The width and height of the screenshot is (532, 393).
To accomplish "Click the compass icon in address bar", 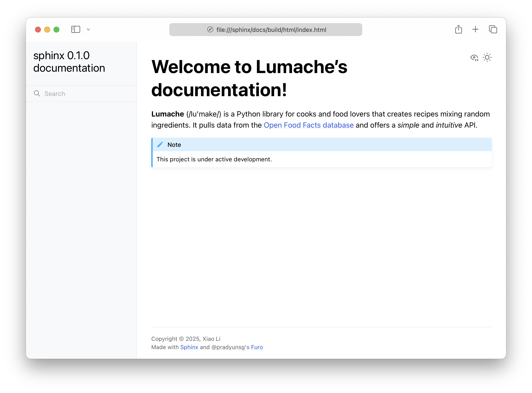I will pos(210,30).
